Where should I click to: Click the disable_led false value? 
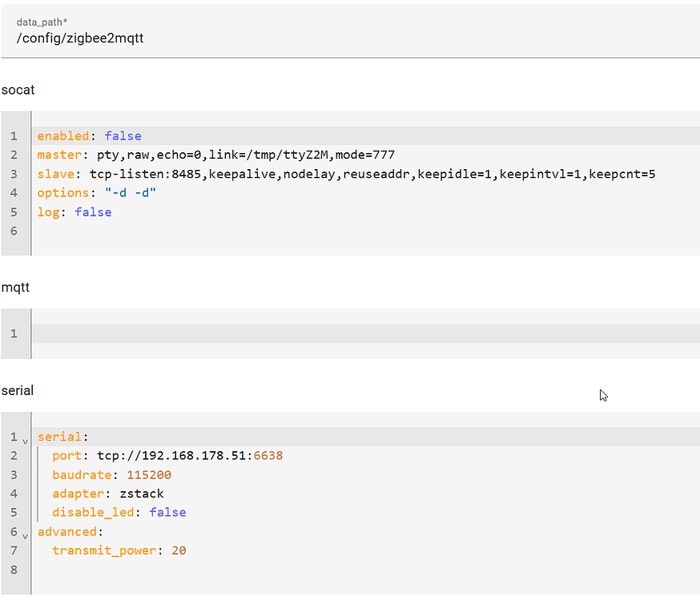[x=167, y=512]
